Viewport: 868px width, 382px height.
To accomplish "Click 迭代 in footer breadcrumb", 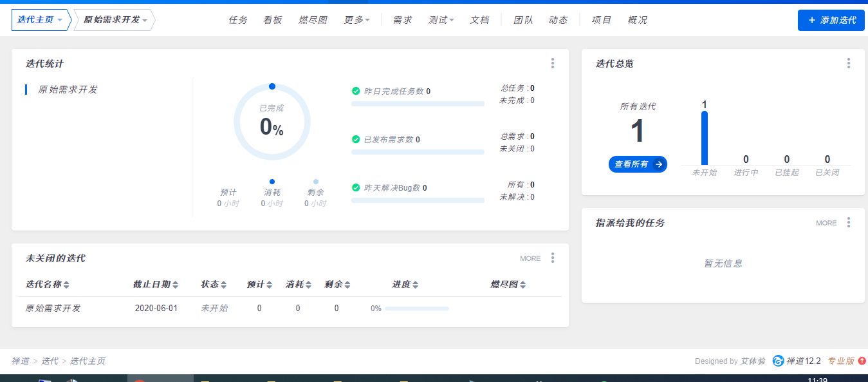I will click(50, 361).
